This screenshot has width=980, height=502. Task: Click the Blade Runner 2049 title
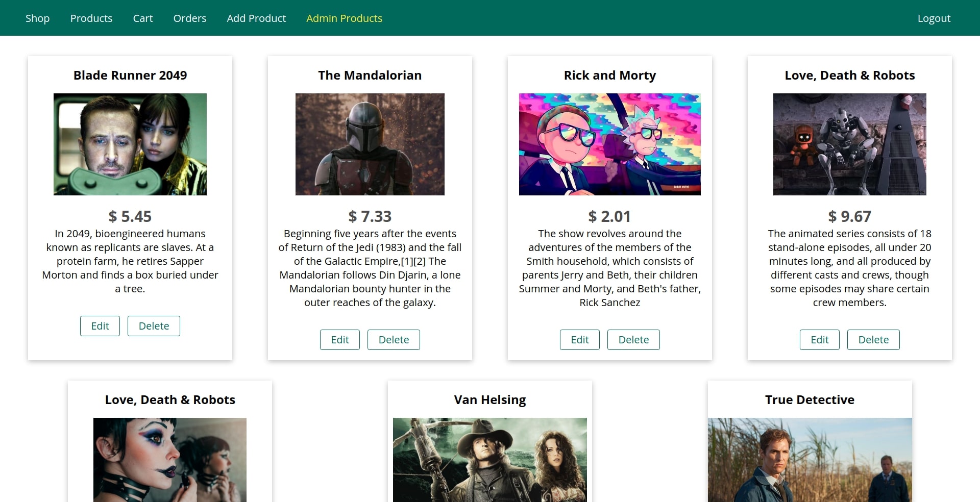pos(130,76)
